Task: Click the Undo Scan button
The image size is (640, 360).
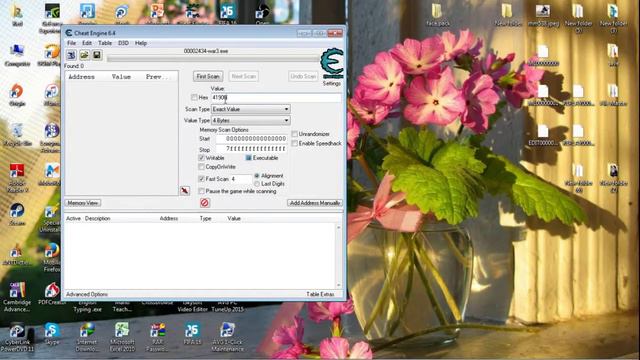Action: 303,76
